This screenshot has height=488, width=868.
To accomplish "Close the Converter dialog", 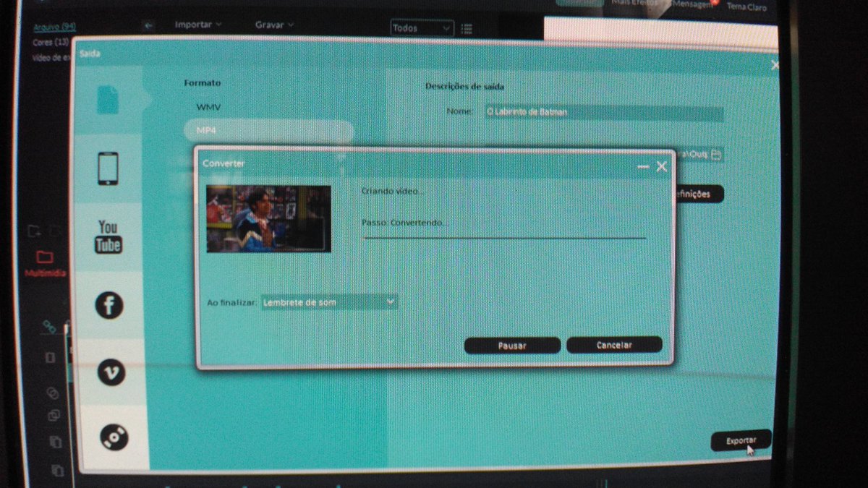I will [x=661, y=166].
